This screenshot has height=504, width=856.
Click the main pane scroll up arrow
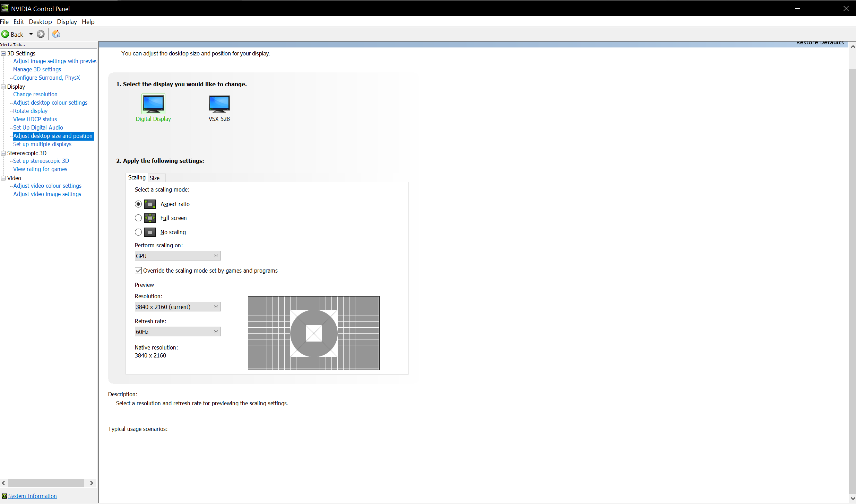tap(853, 46)
